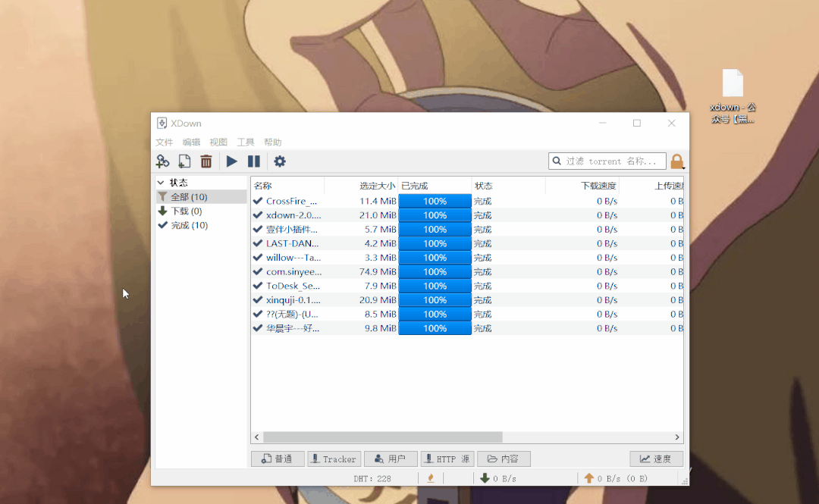Image resolution: width=819 pixels, height=504 pixels.
Task: Click the green download arrow in status bar
Action: 485,478
